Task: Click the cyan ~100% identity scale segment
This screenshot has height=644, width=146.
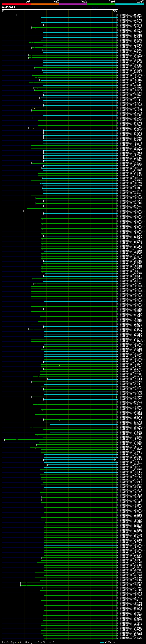Action: (130, 4)
